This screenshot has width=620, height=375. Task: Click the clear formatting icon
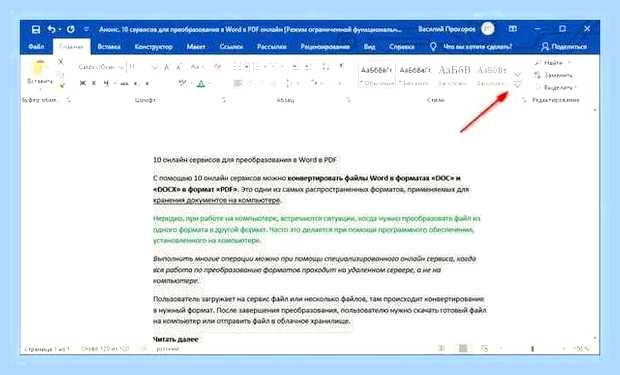[x=217, y=67]
